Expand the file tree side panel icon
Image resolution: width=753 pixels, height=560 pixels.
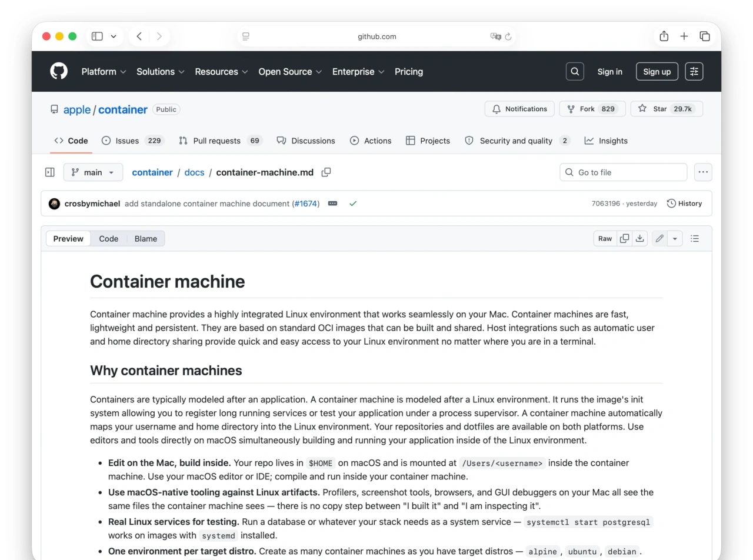[x=50, y=172]
